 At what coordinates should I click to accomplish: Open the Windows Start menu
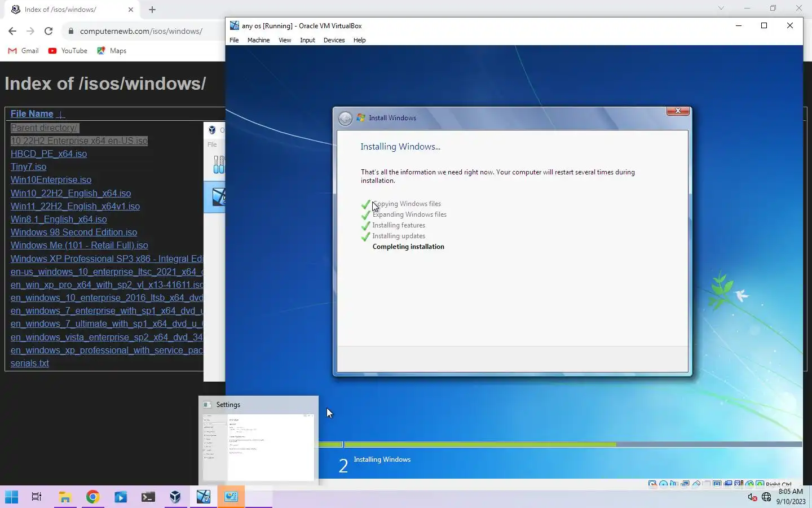click(11, 497)
